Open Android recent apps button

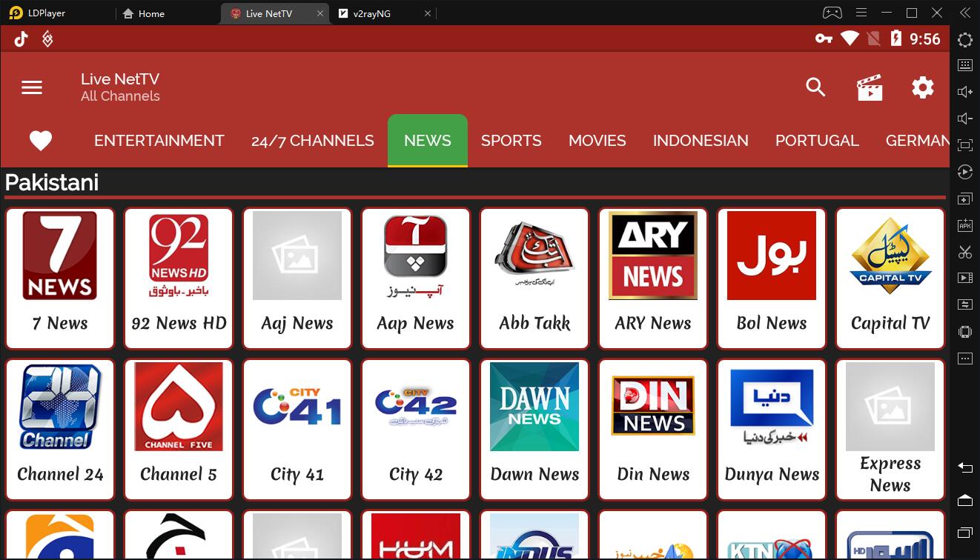coord(965,533)
